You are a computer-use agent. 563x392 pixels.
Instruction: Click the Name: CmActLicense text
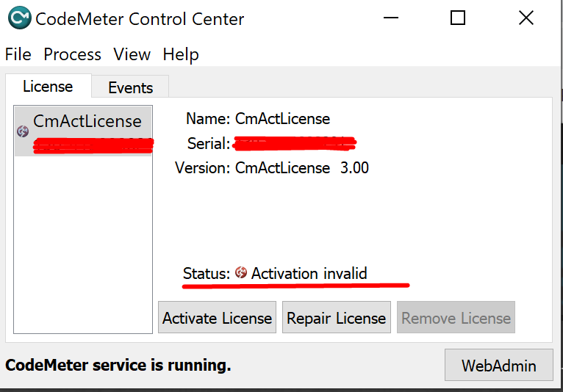click(x=258, y=119)
